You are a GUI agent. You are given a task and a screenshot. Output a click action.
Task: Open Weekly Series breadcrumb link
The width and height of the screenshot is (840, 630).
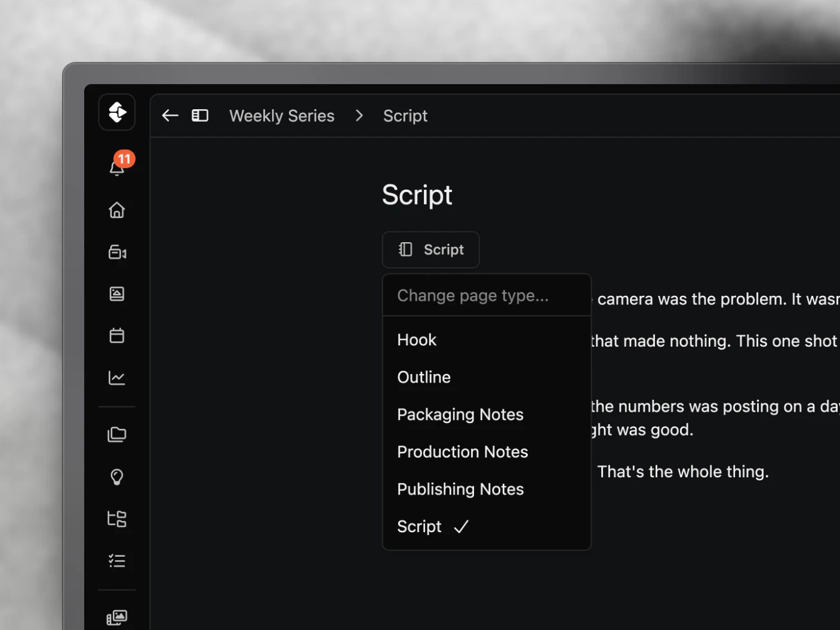pos(282,116)
